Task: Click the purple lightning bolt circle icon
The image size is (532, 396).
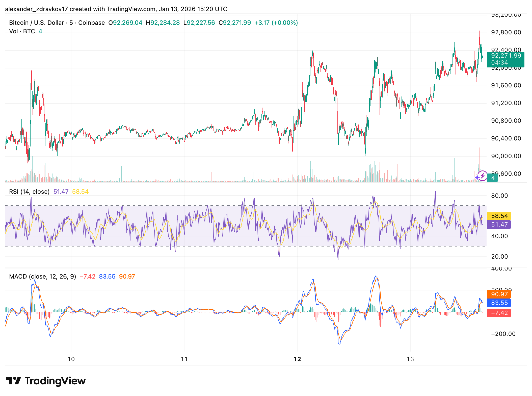Action: click(x=482, y=176)
